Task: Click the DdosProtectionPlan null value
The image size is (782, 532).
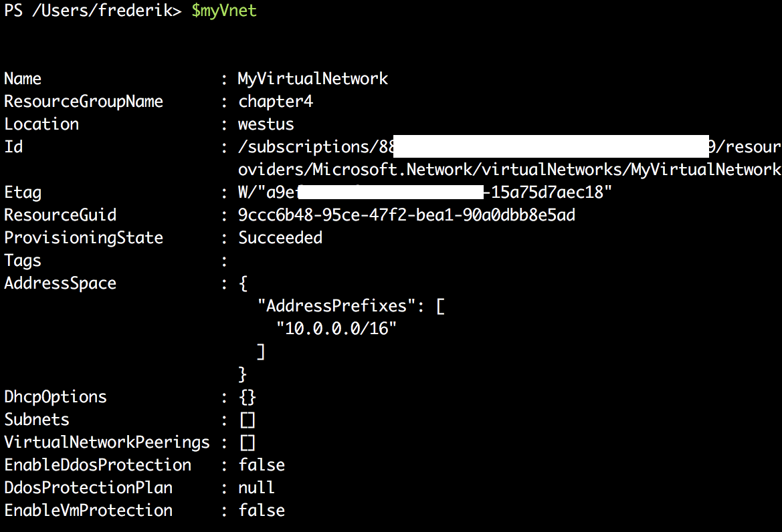Action: (x=256, y=488)
